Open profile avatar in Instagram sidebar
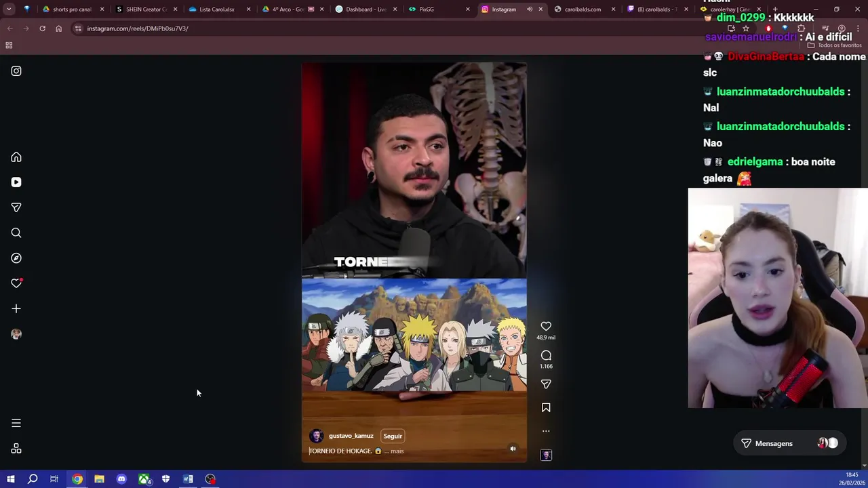Viewport: 868px width, 488px height. coord(16,334)
